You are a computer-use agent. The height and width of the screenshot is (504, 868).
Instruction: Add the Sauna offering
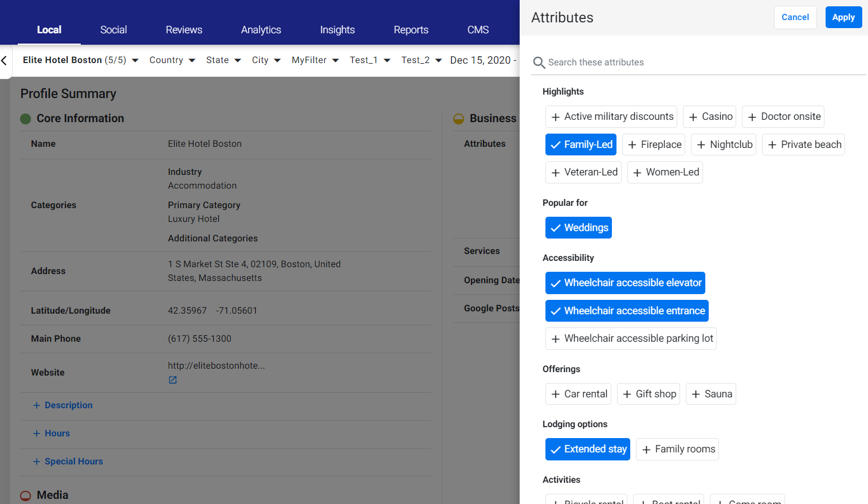[x=711, y=394]
